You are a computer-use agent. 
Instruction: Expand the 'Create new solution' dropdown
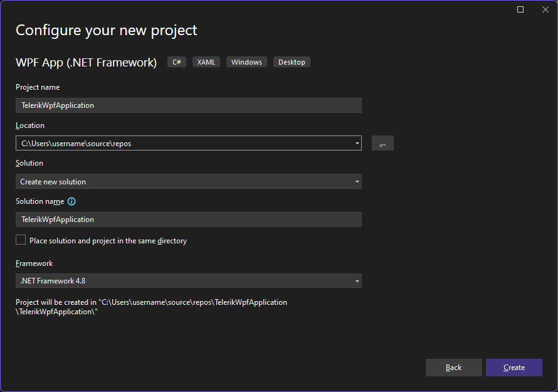[357, 181]
